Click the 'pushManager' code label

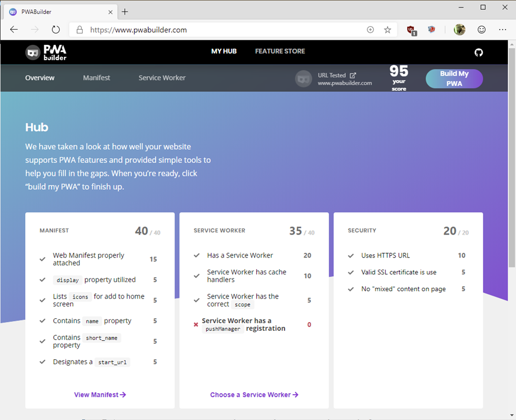[223, 329]
